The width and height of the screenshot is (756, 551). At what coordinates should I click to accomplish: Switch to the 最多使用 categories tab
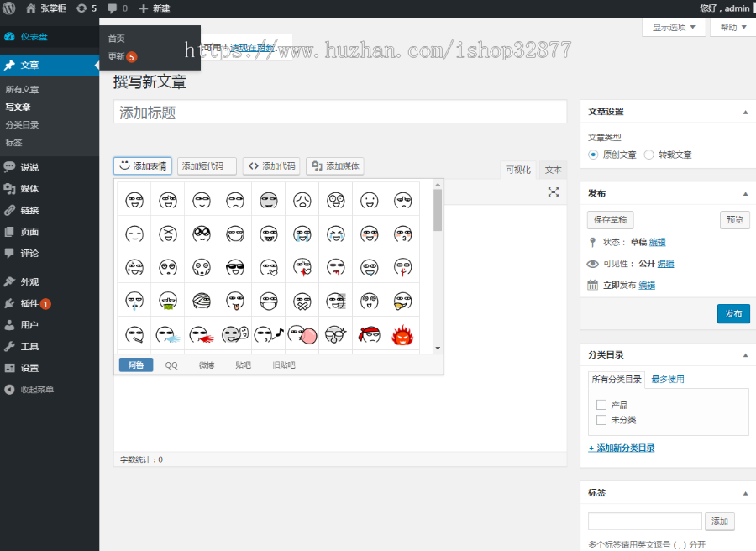[x=668, y=380]
